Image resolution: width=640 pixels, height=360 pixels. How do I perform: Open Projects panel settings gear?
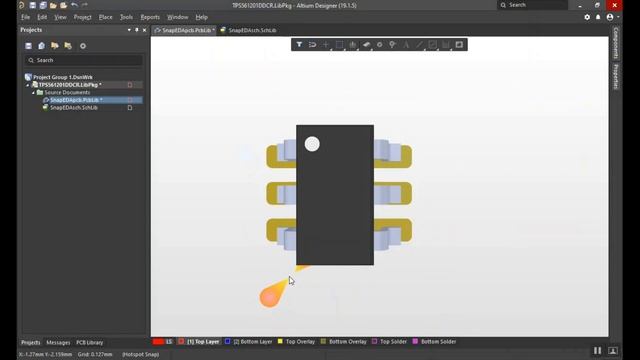(x=83, y=46)
